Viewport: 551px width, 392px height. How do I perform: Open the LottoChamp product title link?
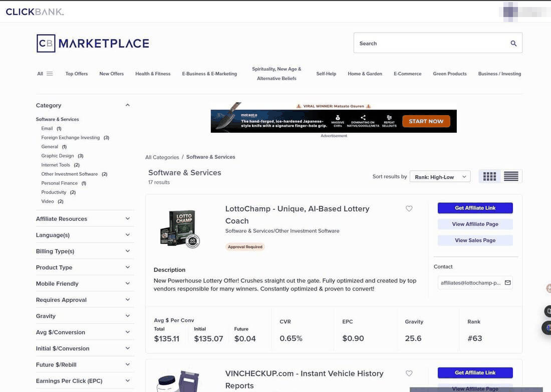click(297, 215)
